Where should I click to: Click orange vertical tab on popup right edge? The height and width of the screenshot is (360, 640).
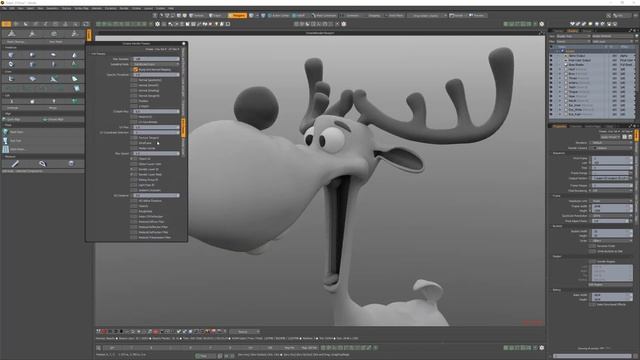(183, 128)
